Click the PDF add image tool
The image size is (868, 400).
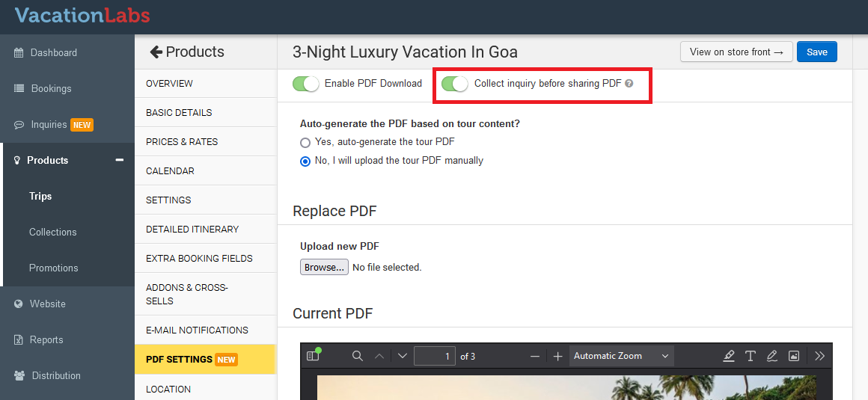coord(794,357)
